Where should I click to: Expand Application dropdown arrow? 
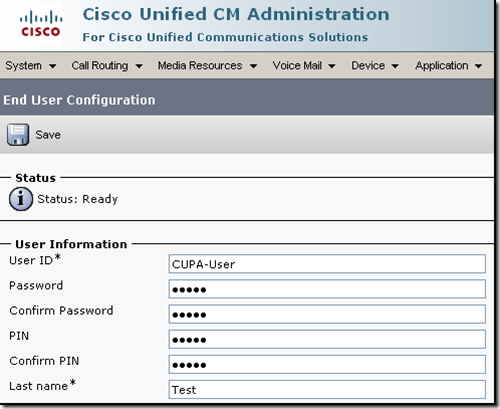(478, 66)
